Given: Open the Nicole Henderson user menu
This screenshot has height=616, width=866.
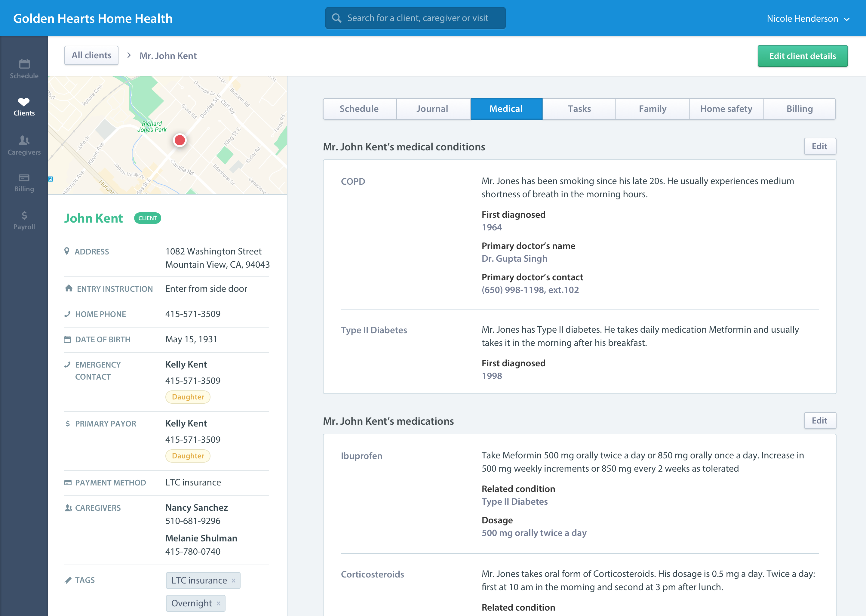Looking at the screenshot, I should click(x=808, y=18).
